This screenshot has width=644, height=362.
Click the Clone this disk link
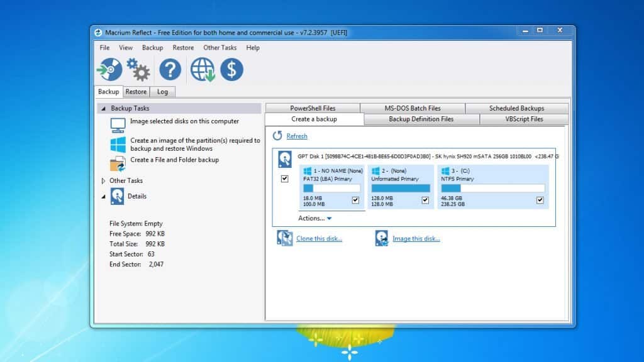click(x=319, y=239)
